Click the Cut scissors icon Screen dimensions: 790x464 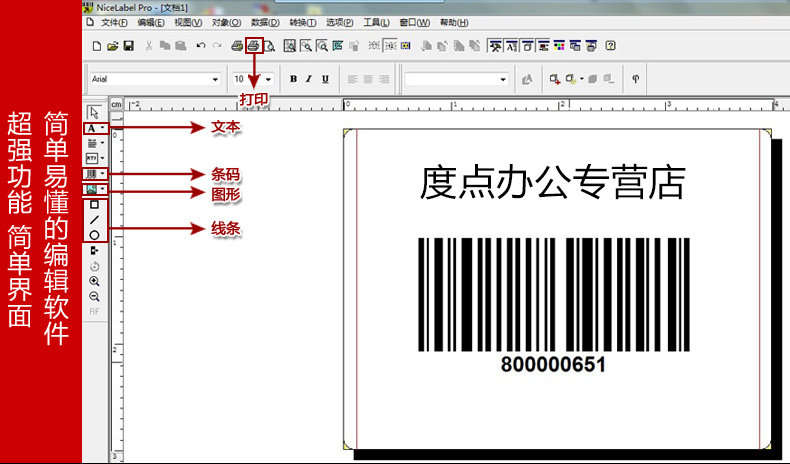(x=149, y=46)
